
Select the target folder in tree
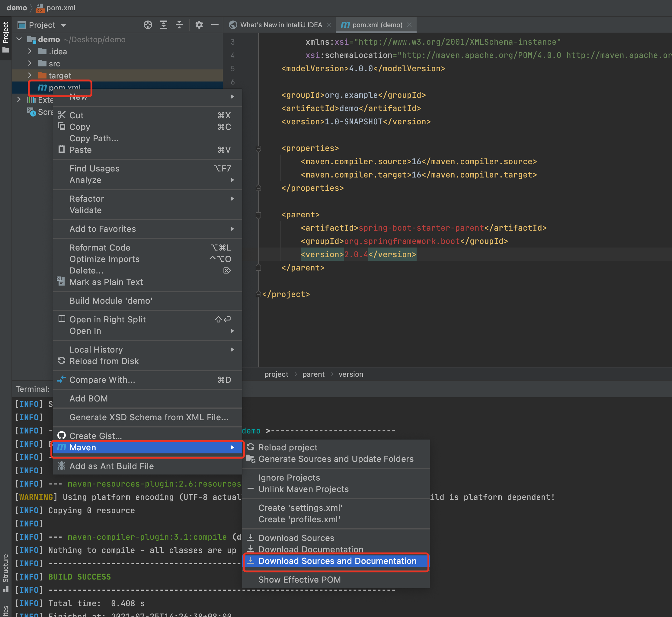[x=60, y=76]
